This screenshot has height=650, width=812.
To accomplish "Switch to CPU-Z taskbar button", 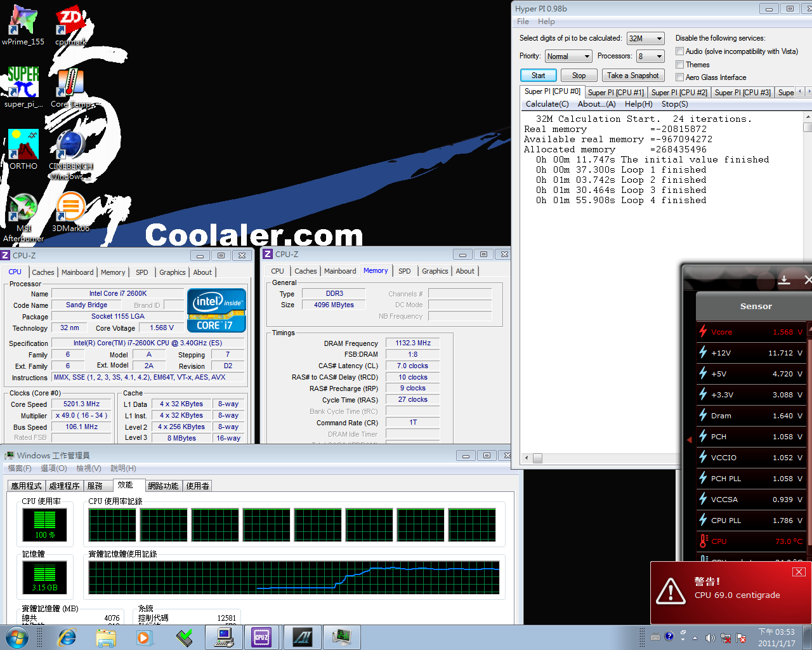I will click(261, 637).
